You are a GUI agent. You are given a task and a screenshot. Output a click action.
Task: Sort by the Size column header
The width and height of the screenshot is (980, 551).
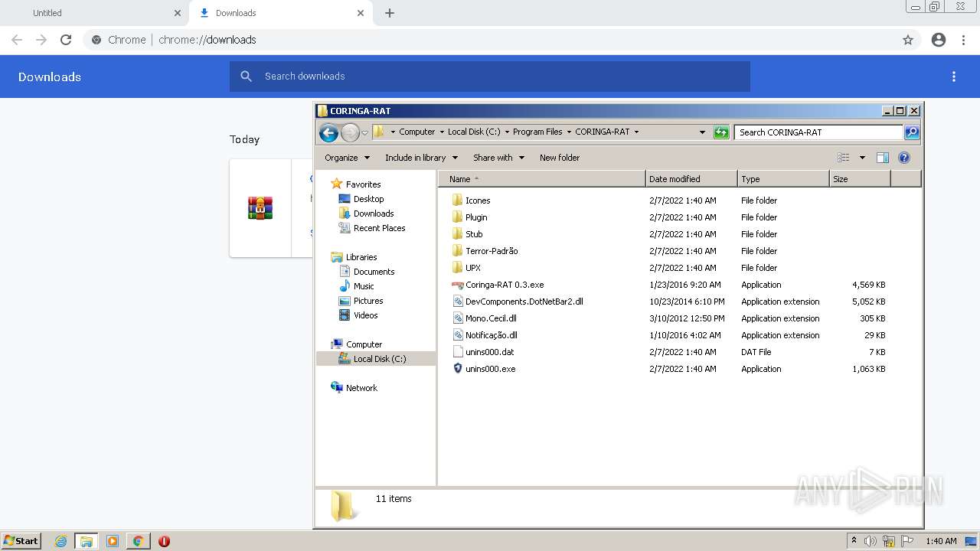click(860, 179)
